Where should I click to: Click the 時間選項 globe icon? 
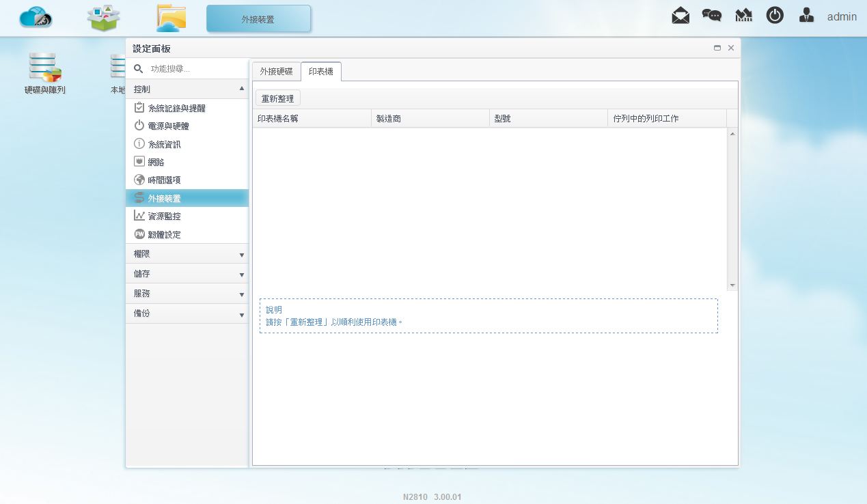coord(139,180)
